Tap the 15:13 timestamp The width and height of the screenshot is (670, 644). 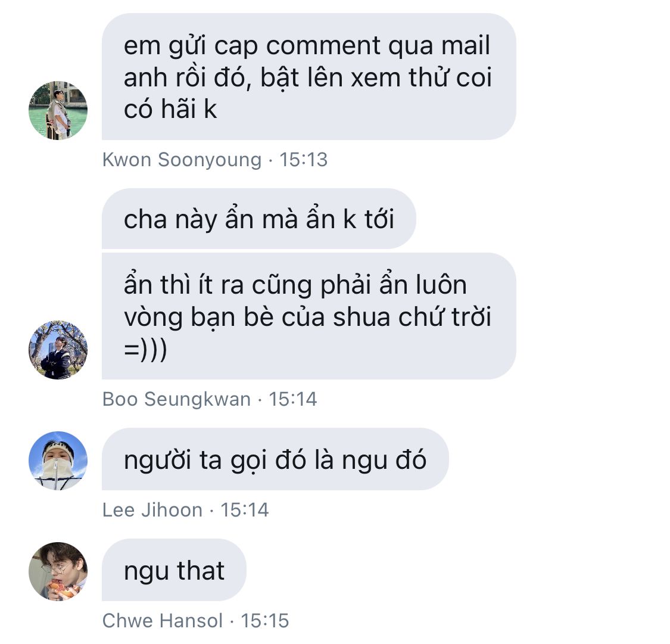(x=303, y=160)
